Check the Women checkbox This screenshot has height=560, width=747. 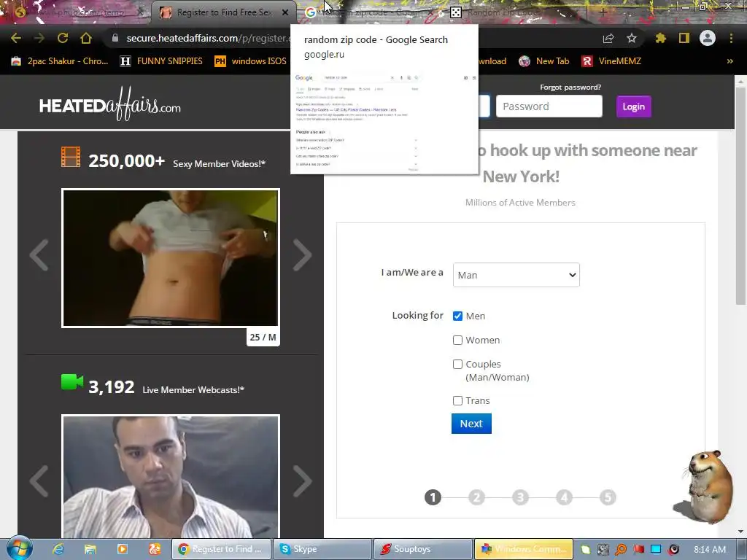click(457, 340)
